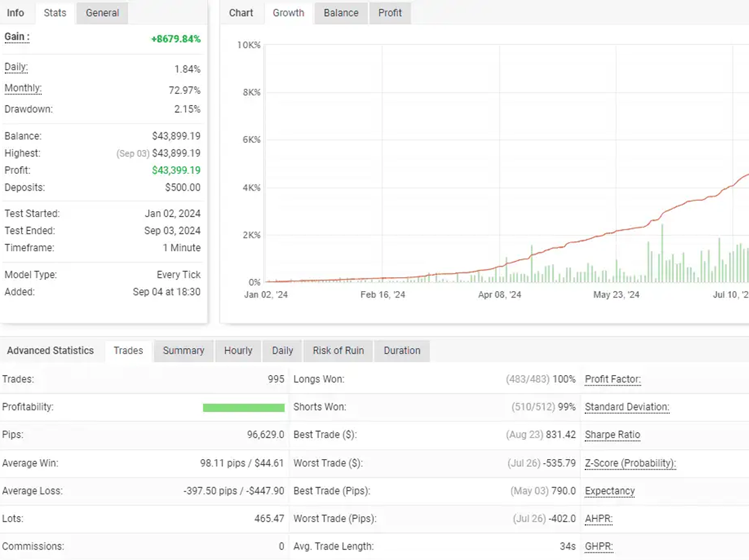Switch to the Hourly tab
749x560 pixels.
238,351
